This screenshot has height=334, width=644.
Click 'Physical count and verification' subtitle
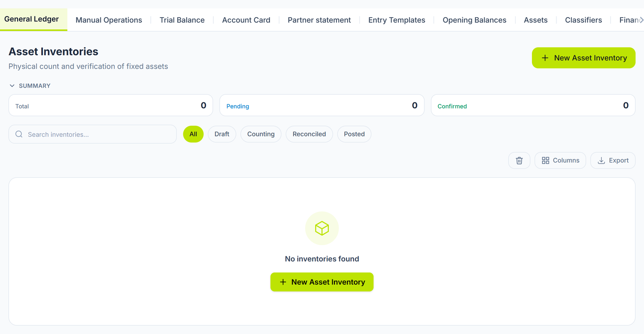(x=88, y=67)
